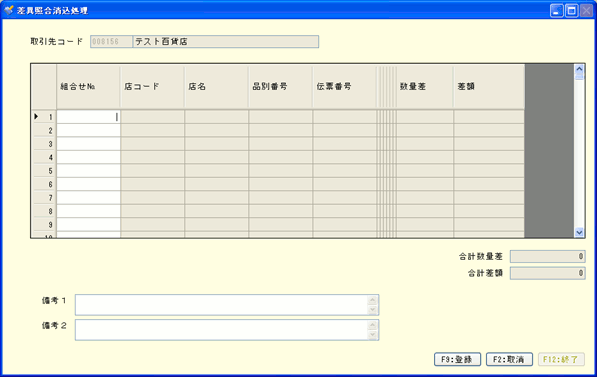Screen dimensions: 597x377
Task: Click 組合せNo. cell in row 2
Action: tap(88, 130)
